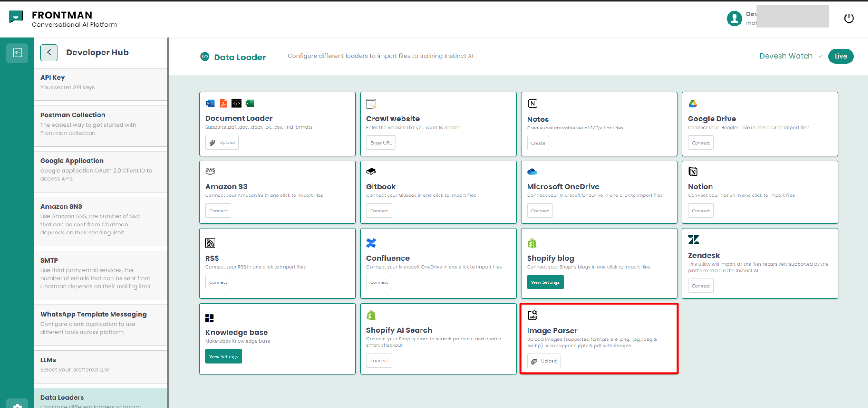
Task: Open the user profile avatar
Action: 734,18
